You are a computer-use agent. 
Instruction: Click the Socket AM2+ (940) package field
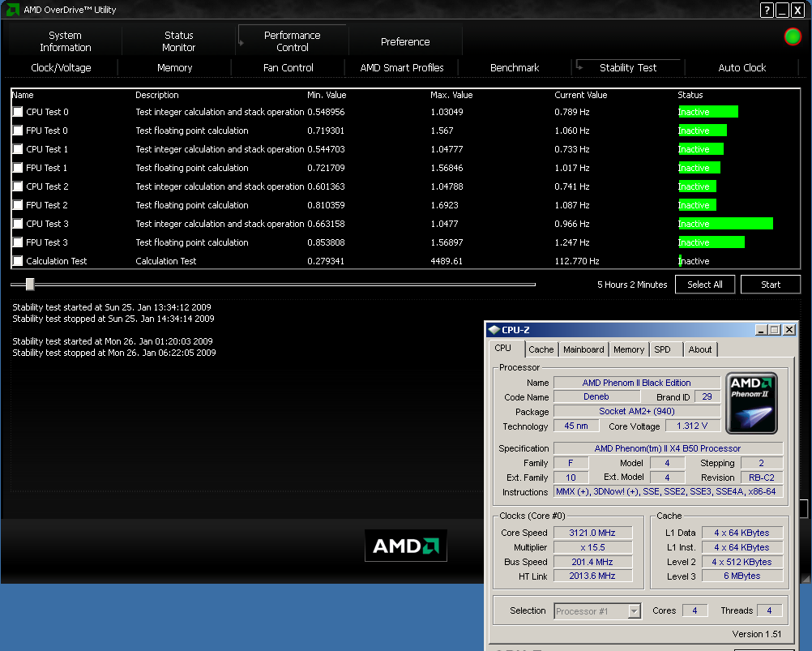click(636, 411)
